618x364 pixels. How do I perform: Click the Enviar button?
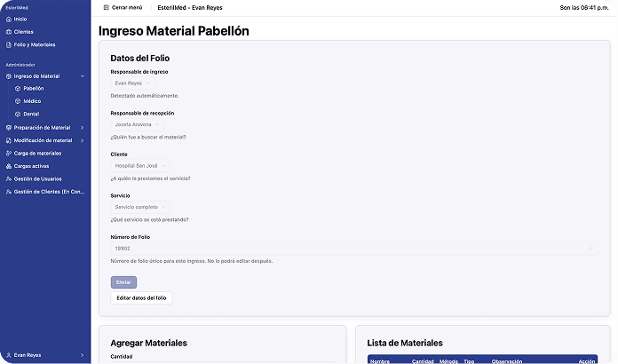[123, 282]
